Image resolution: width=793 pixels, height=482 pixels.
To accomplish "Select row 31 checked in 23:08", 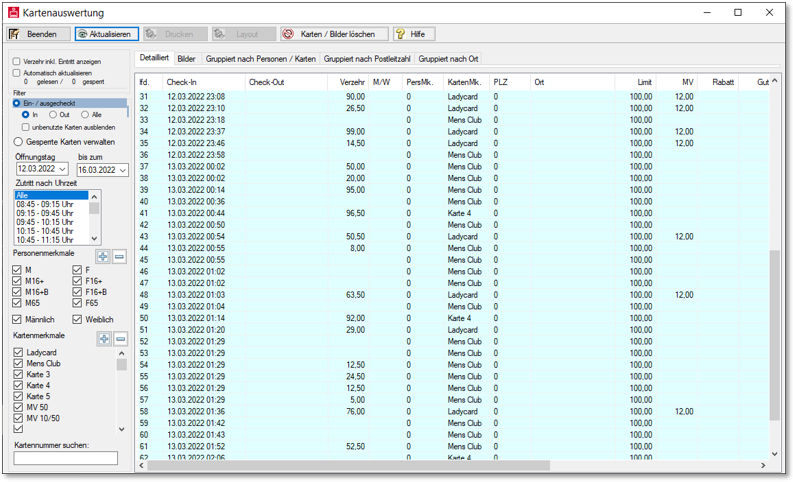I will [453, 97].
